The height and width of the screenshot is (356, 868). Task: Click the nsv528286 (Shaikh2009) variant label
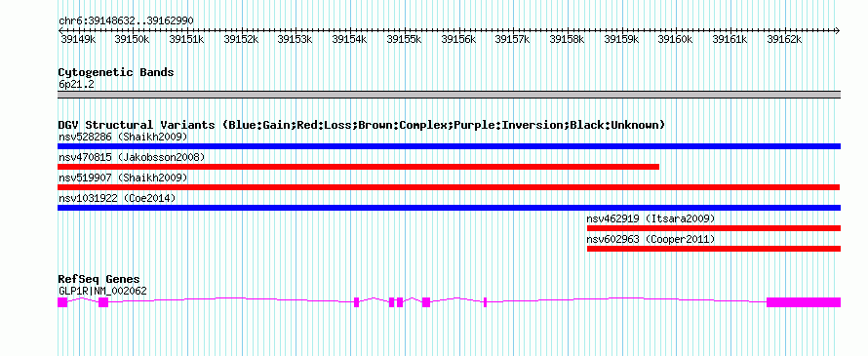pos(123,137)
